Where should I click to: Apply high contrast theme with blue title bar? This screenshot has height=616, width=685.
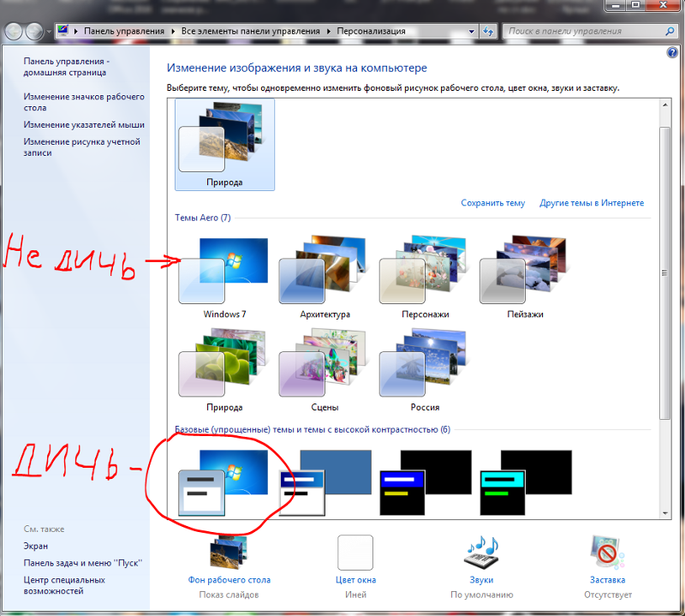(426, 483)
